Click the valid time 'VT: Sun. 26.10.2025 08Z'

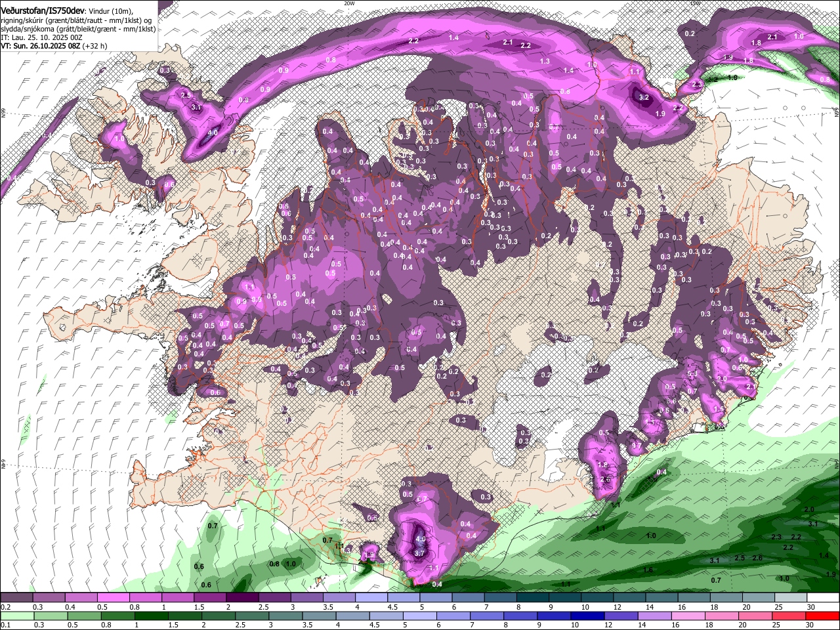(39, 46)
